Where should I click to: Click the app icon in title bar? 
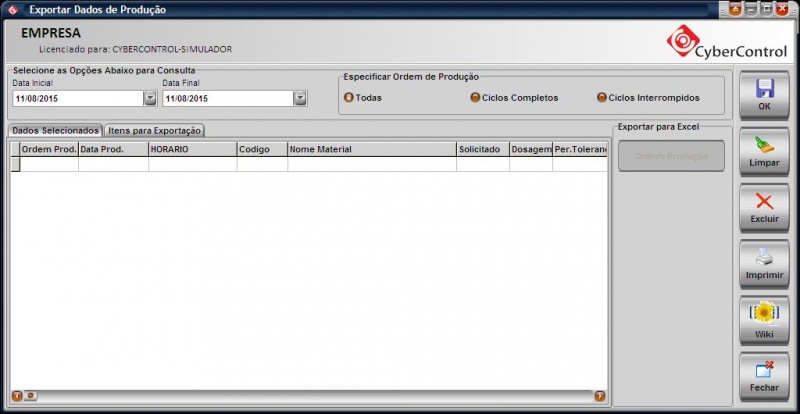13,9
